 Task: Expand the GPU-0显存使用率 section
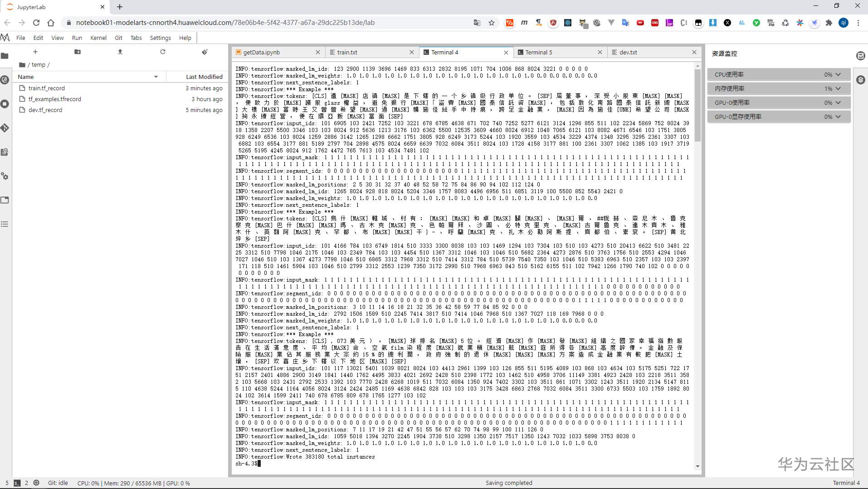779,117
